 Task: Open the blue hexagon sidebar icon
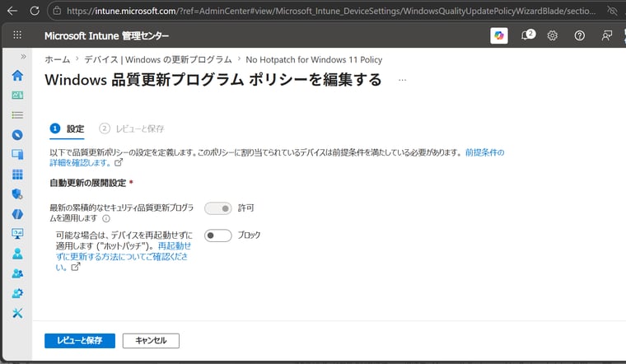17,214
